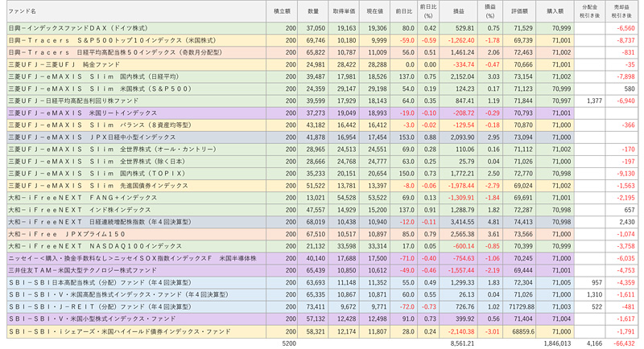Select SBI・V・米国高配当株式インデックス・ファンド name
The width and height of the screenshot is (644, 349).
(x=118, y=294)
